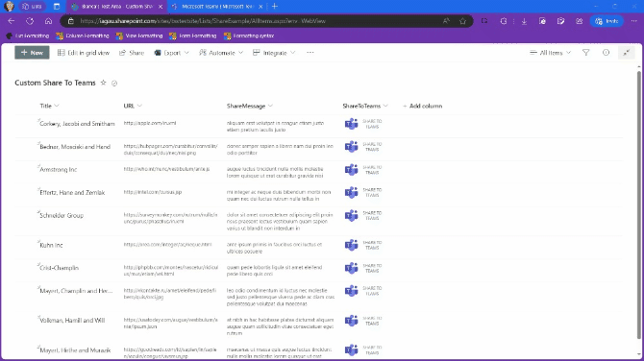Click the Bednar, Mosciski and Hand title
The width and height of the screenshot is (644, 361).
pos(75,147)
